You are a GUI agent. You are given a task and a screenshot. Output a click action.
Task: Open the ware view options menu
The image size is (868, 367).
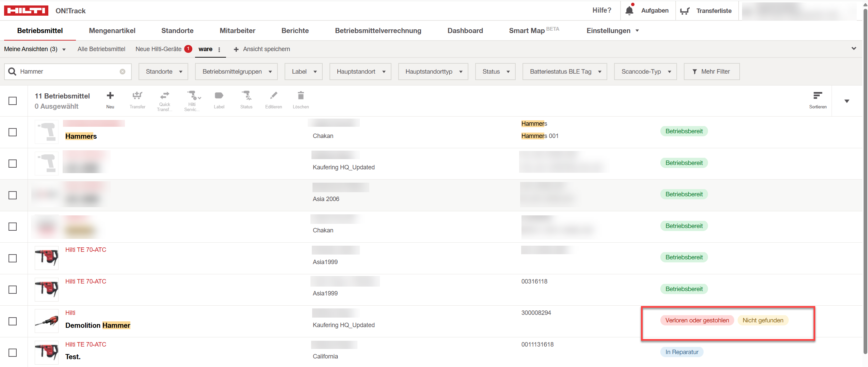(x=219, y=49)
